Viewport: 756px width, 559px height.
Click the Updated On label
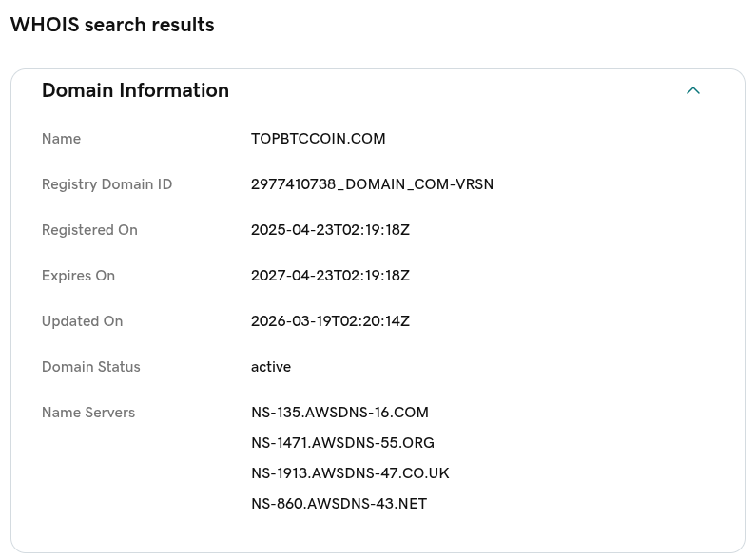pos(82,321)
